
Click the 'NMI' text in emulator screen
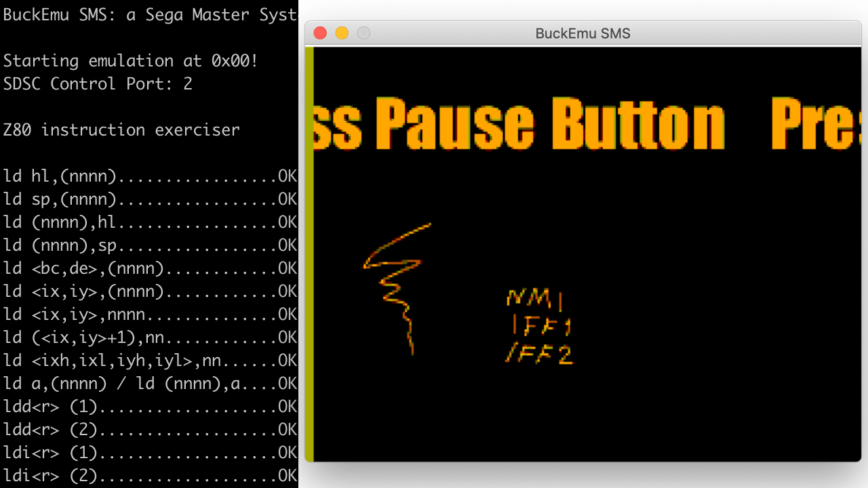535,298
